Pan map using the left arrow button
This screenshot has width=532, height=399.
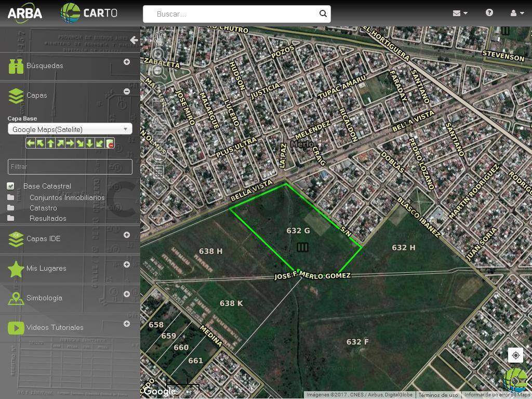31,143
